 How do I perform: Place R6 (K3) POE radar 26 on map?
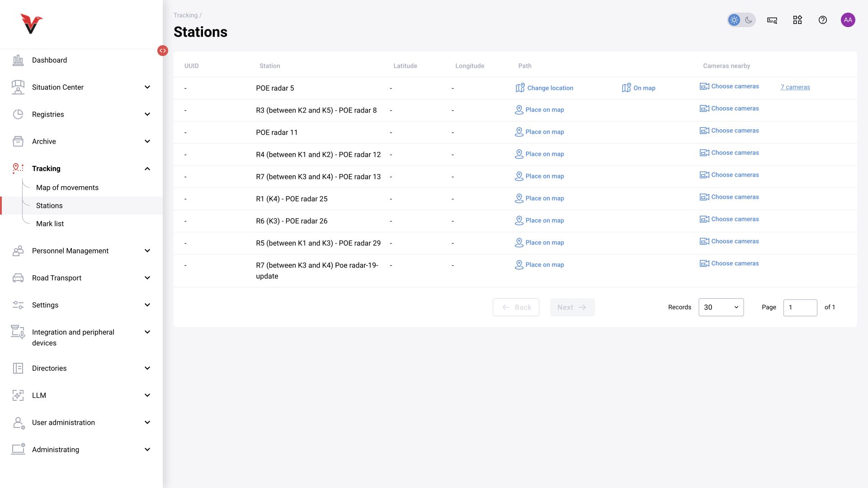(x=539, y=221)
